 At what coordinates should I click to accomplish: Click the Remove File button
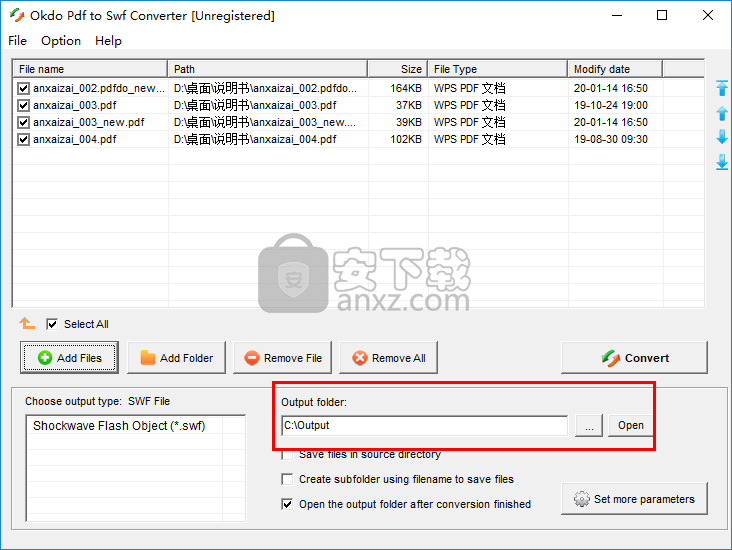282,358
